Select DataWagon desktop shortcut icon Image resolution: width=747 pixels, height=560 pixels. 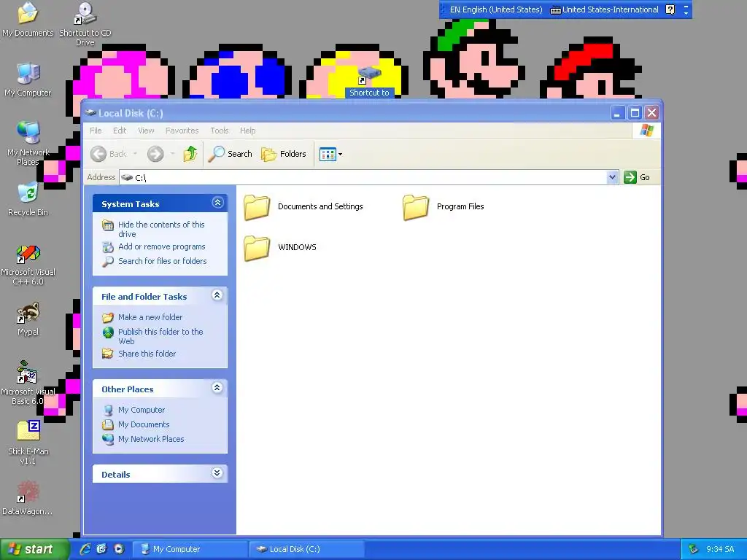point(28,492)
